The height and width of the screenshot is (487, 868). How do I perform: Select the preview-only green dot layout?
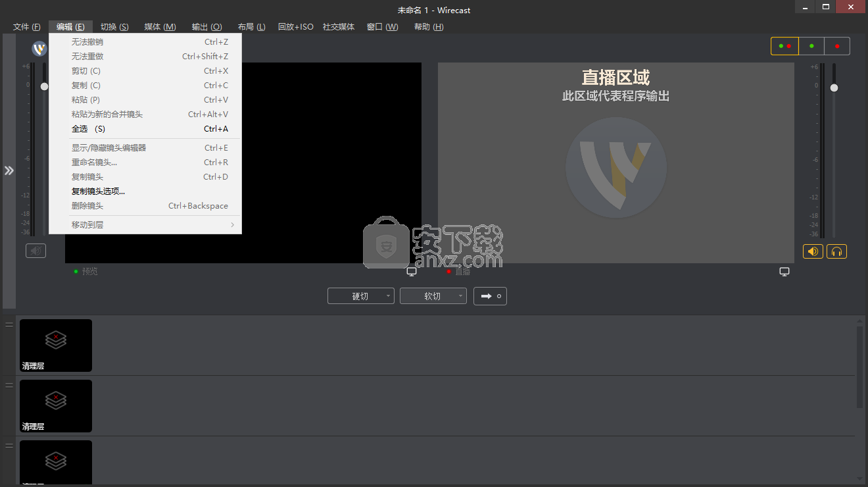811,46
